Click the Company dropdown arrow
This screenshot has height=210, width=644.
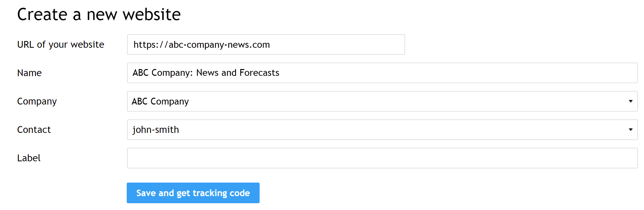point(631,101)
